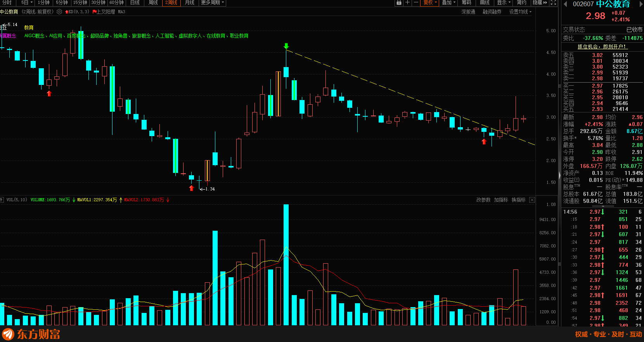Expand 更多周期 dropdown

pyautogui.click(x=212, y=2)
